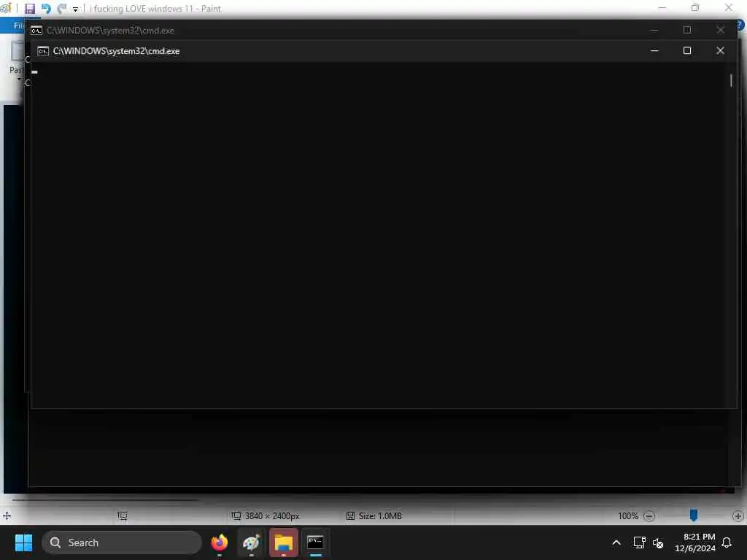Undo last action in Paint
The image size is (747, 560).
point(46,9)
